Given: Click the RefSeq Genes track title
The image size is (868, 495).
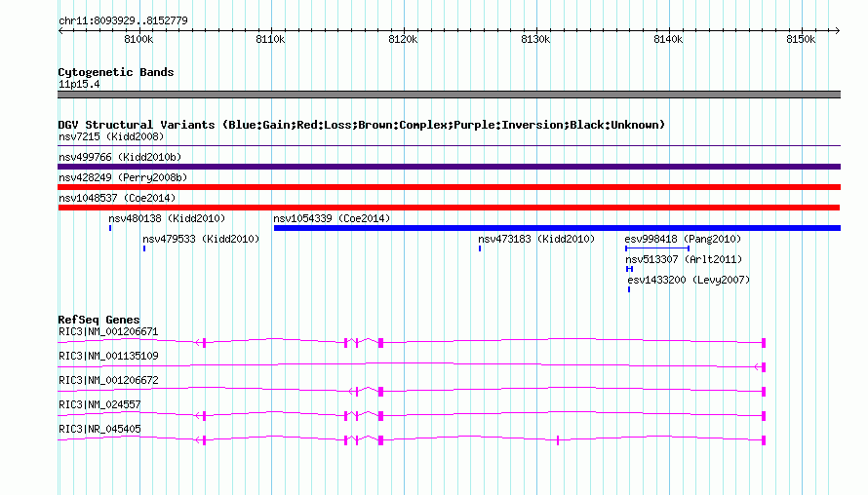Looking at the screenshot, I should (99, 320).
